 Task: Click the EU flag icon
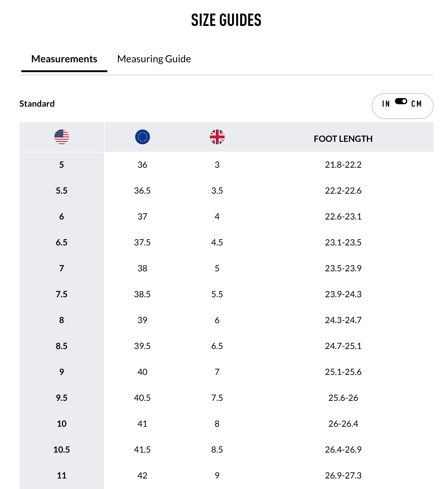pyautogui.click(x=143, y=137)
